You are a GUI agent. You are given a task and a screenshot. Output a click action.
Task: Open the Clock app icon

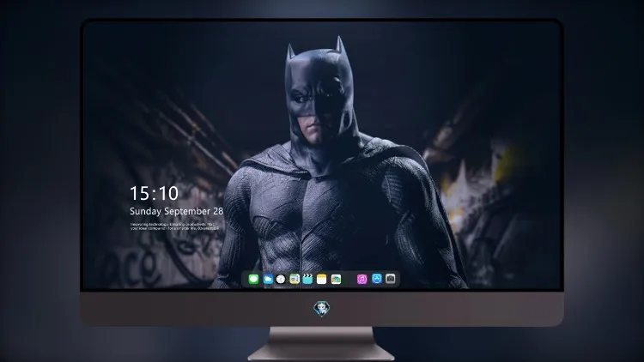(281, 279)
